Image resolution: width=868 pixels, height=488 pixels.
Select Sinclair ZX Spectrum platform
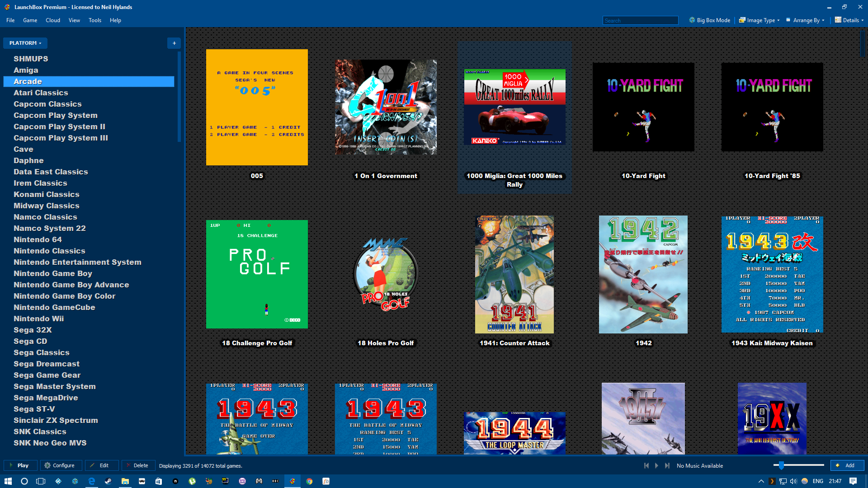(56, 420)
